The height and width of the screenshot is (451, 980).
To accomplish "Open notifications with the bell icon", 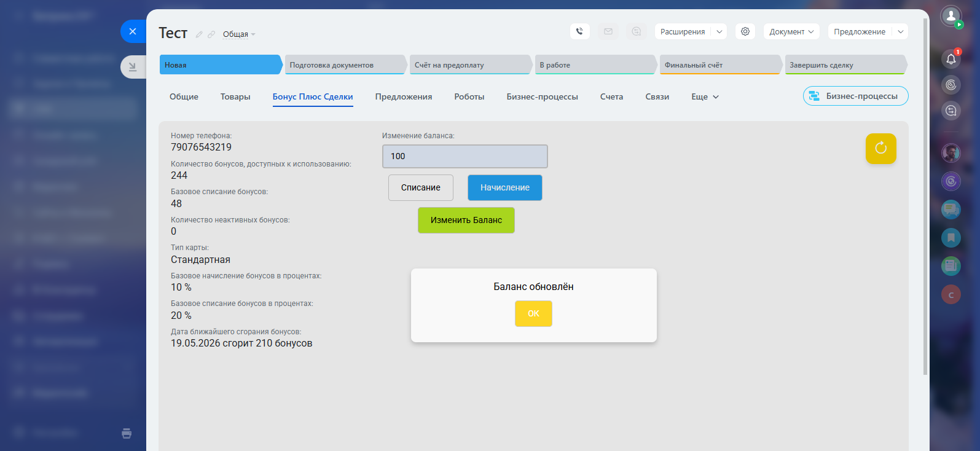I will coord(951,59).
